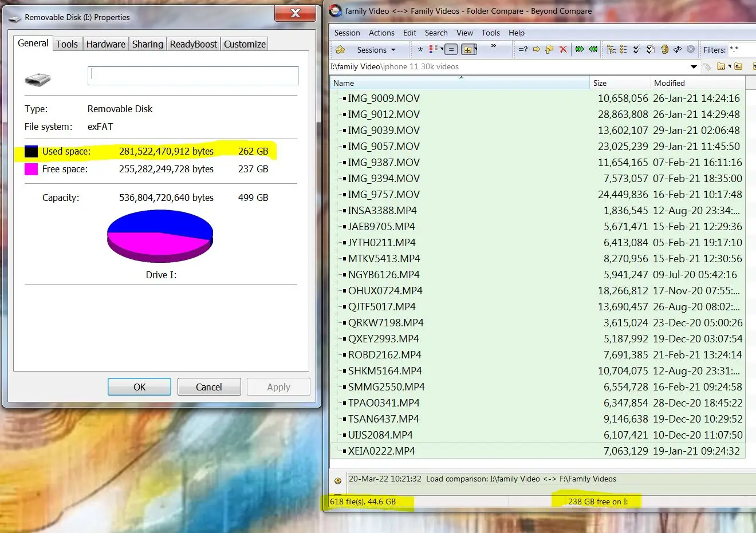756x533 pixels.
Task: Click the Up One Level folder icon
Action: tap(738, 67)
